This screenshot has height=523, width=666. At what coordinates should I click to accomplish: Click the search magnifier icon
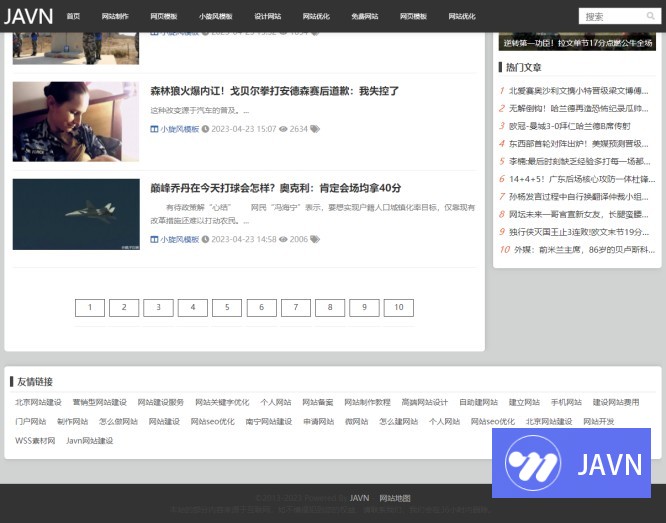click(x=650, y=16)
